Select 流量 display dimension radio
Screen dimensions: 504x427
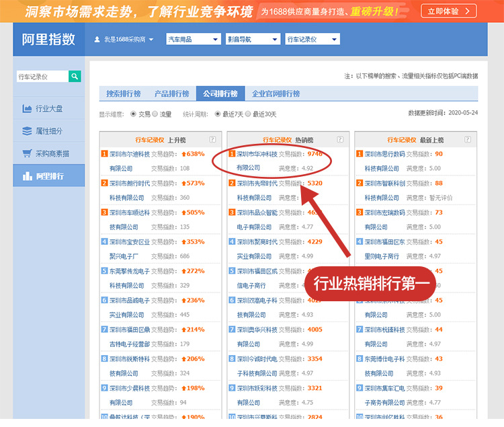(155, 114)
